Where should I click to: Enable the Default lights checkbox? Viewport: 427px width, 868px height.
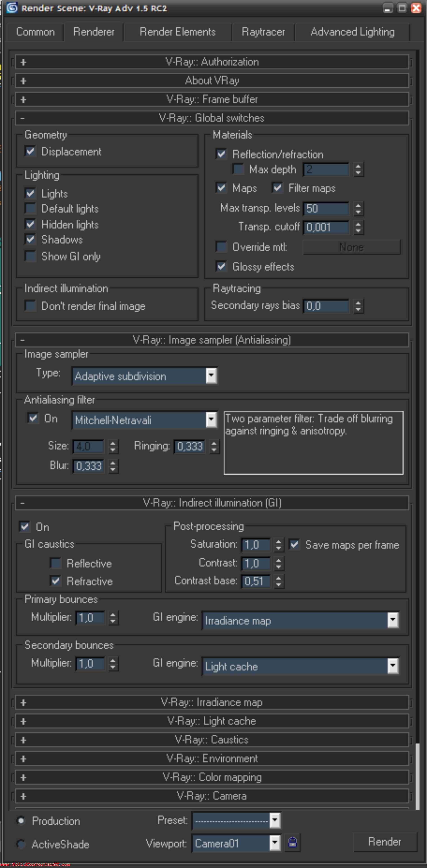click(x=31, y=209)
